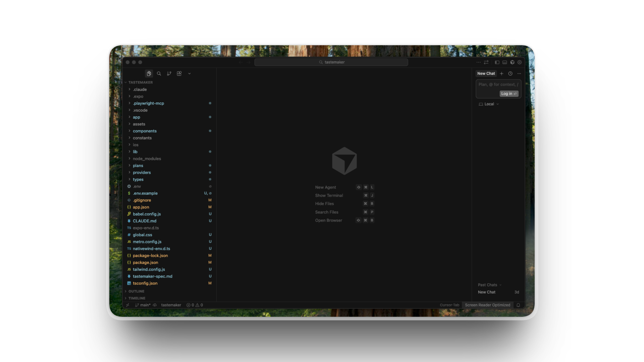
Task: Click the tastemaker search field
Action: pyautogui.click(x=331, y=62)
